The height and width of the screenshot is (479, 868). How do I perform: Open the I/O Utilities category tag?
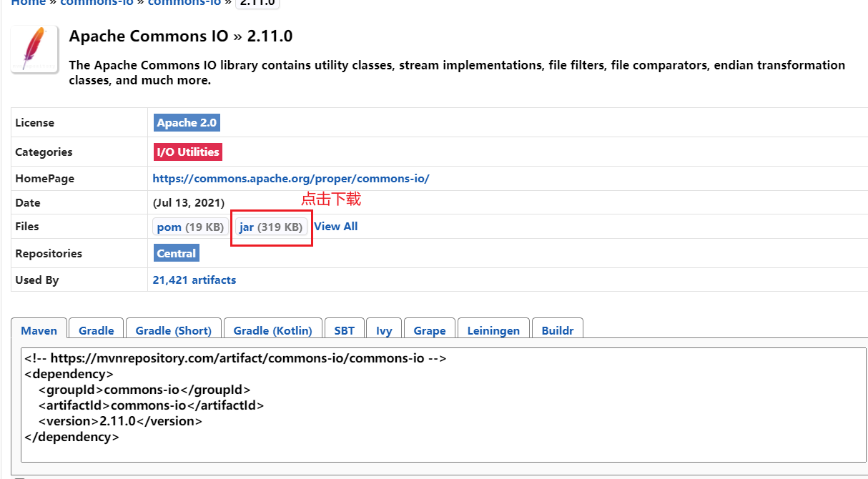click(187, 152)
